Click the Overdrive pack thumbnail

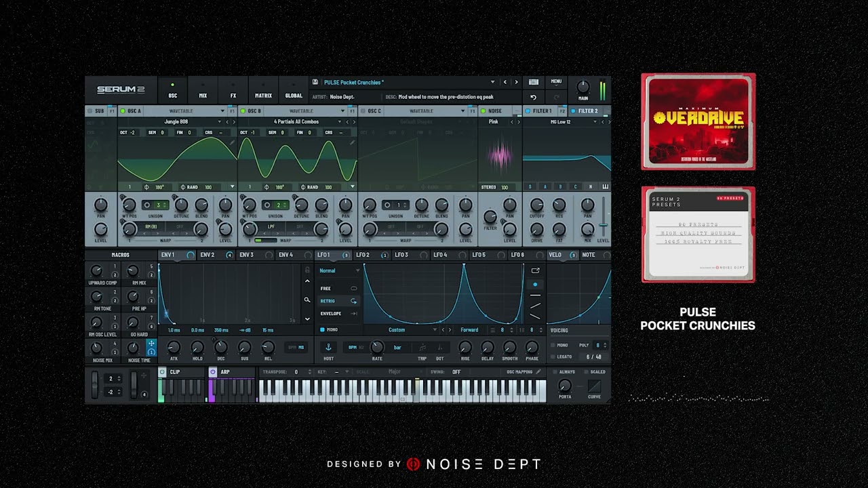(698, 121)
